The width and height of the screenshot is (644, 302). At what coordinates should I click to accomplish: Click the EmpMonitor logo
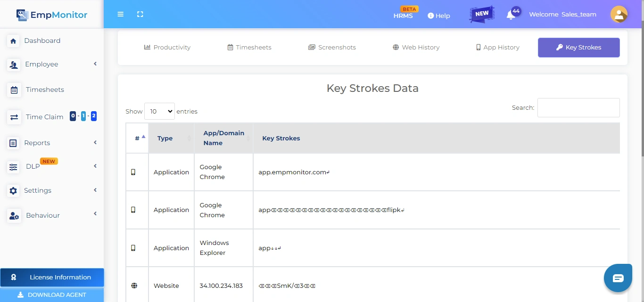click(52, 15)
